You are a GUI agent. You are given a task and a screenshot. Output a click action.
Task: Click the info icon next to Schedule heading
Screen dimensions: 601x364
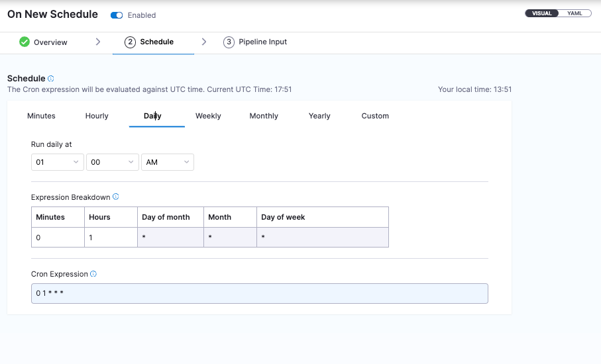click(51, 79)
